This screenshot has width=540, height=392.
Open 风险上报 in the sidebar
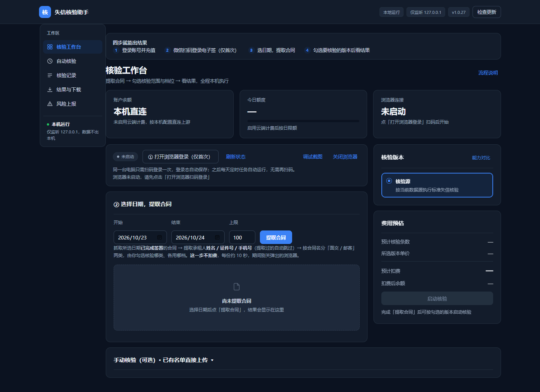[x=73, y=104]
